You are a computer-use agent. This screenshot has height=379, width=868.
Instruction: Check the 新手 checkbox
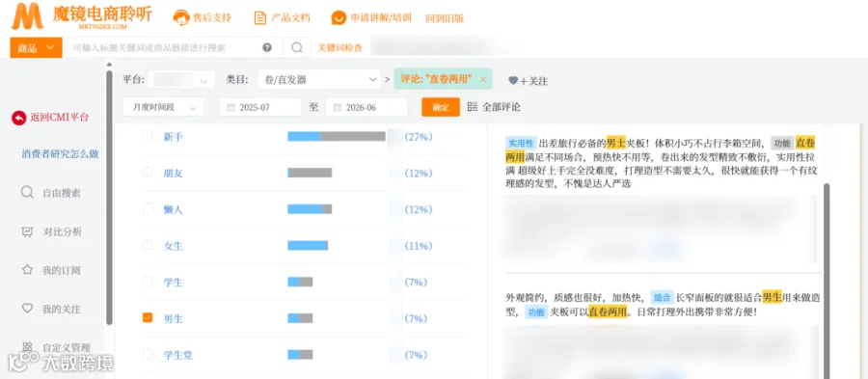tap(148, 136)
